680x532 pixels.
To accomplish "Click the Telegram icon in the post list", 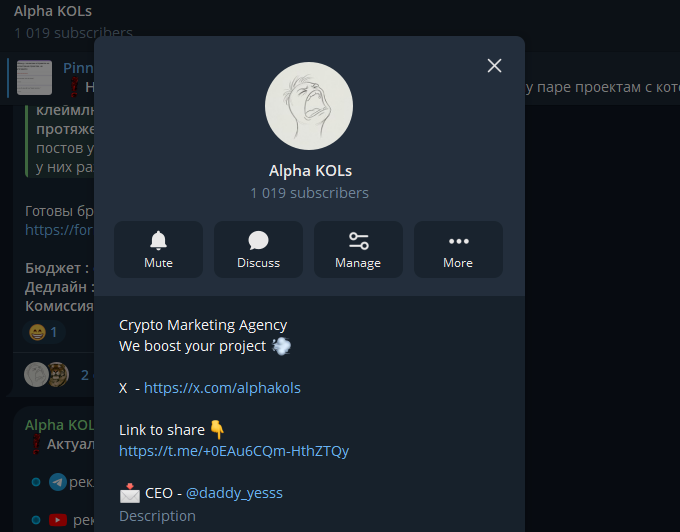I will (58, 482).
